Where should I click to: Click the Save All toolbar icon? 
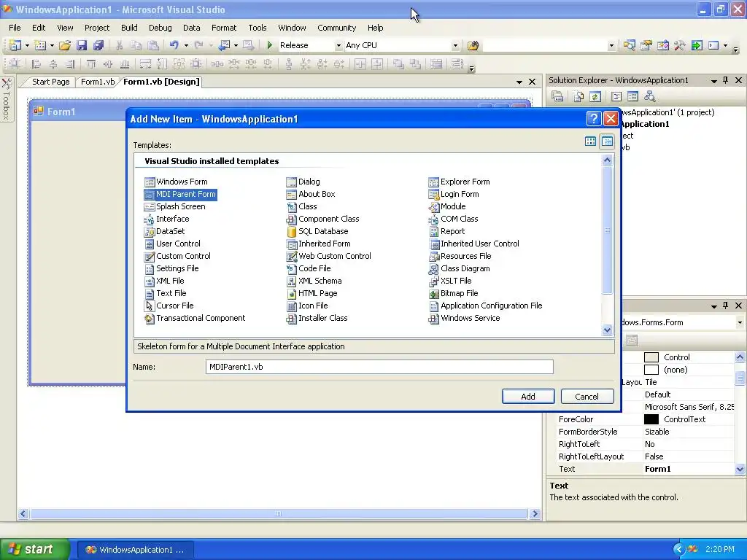pyautogui.click(x=98, y=45)
